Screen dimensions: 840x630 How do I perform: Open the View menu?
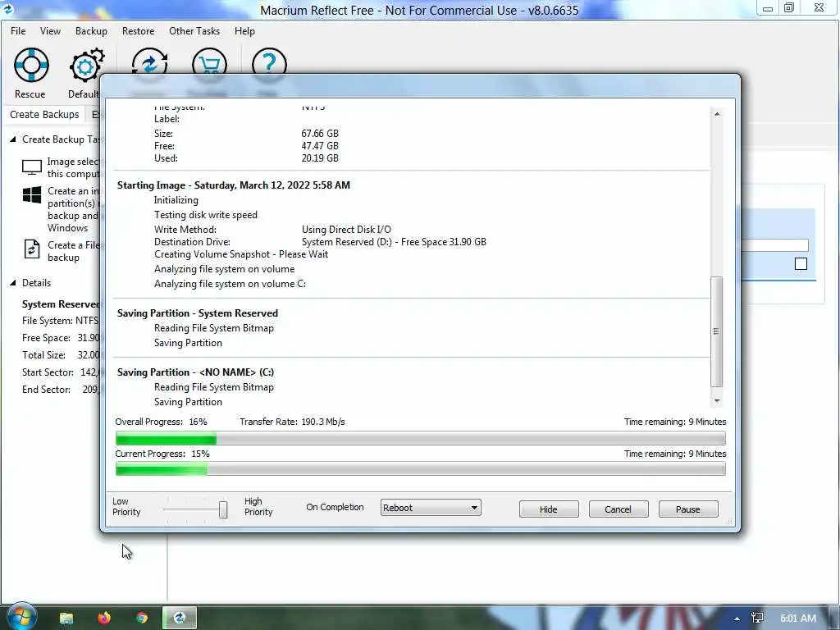pos(50,31)
